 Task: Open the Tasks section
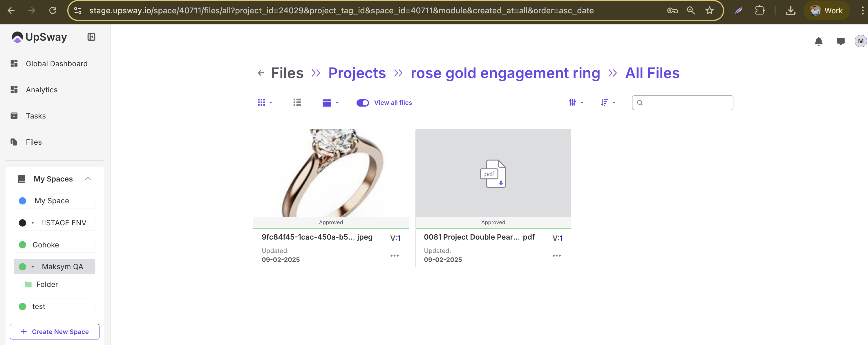coord(36,116)
